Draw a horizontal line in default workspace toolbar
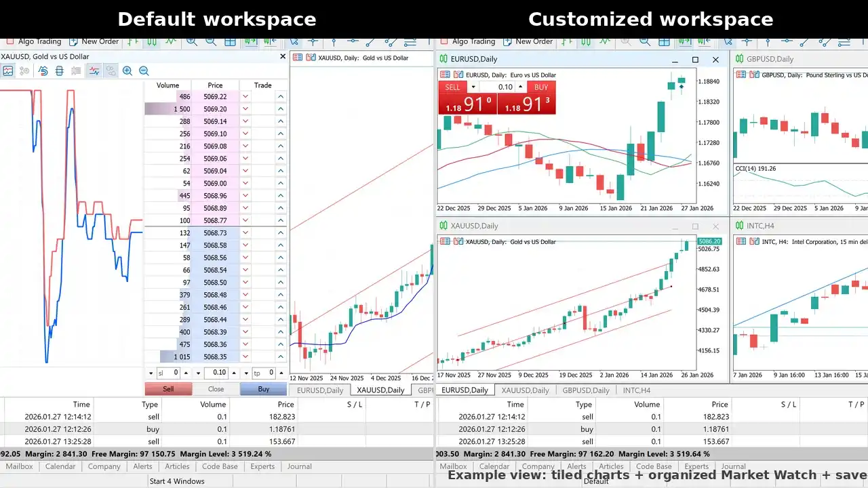Screen dimensions: 868x488 (353, 41)
